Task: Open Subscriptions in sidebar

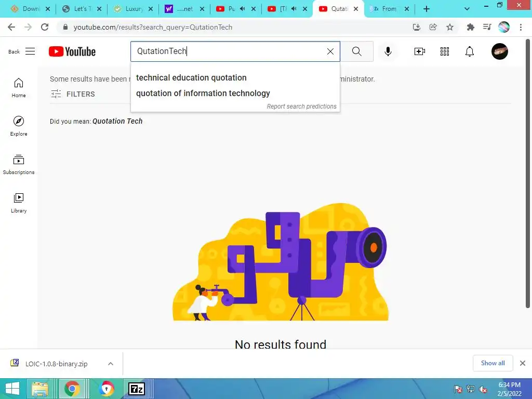Action: (19, 165)
